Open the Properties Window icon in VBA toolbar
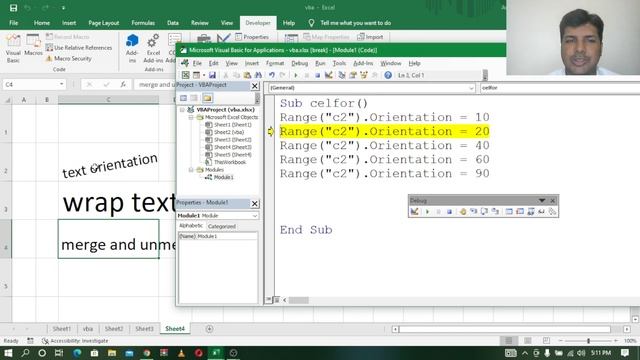This screenshot has height=360, width=640. 353,75
